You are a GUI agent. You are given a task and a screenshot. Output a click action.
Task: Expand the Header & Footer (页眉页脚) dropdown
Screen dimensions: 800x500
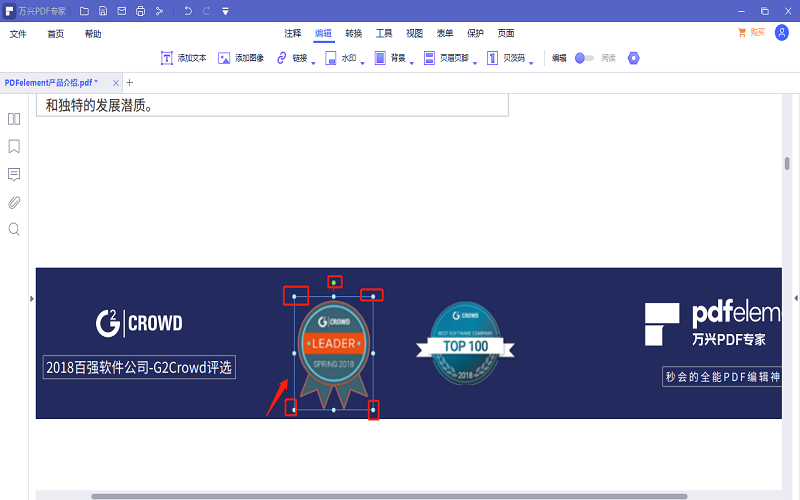pyautogui.click(x=475, y=62)
